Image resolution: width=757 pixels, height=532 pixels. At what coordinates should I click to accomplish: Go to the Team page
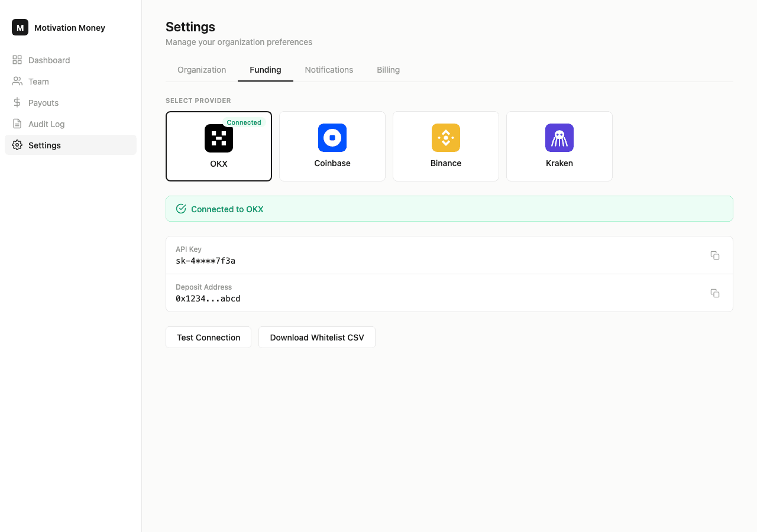[38, 82]
